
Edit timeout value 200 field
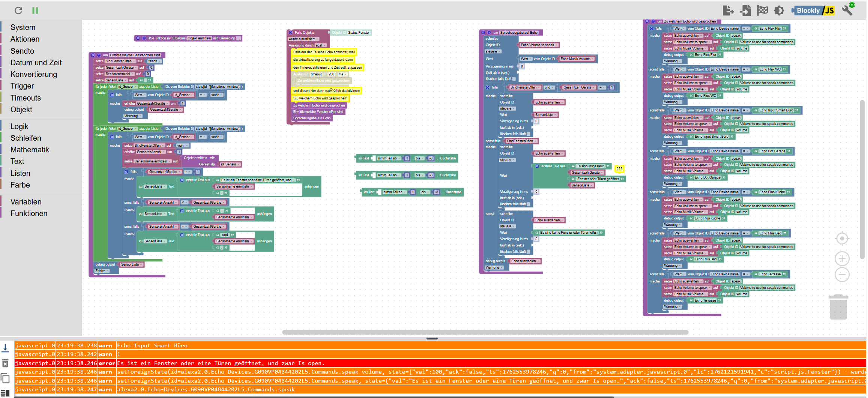pos(331,74)
